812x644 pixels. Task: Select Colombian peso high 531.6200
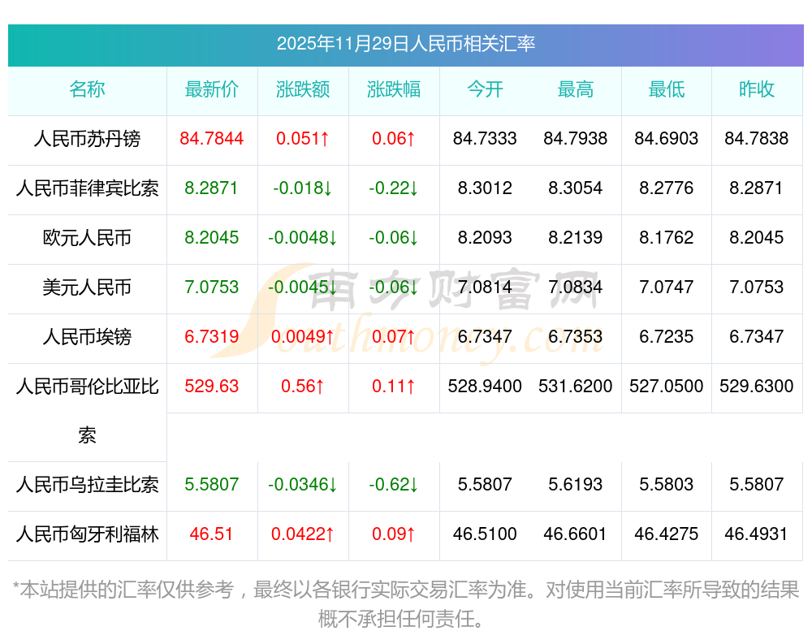click(576, 386)
